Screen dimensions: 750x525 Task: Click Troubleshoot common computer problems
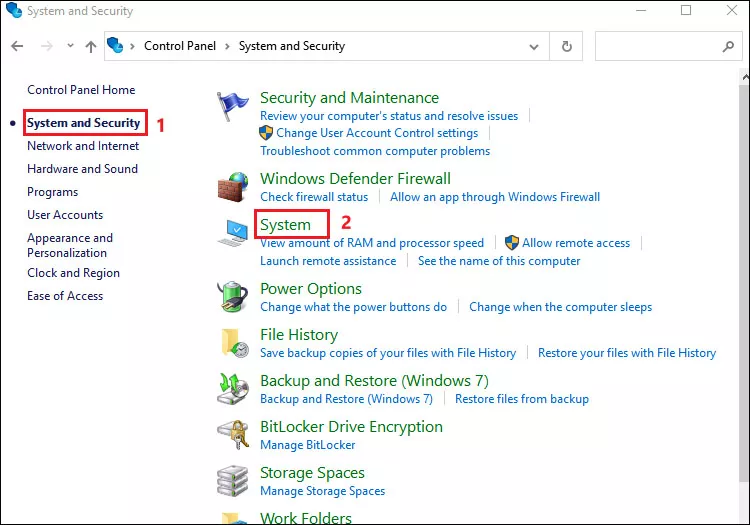[375, 151]
